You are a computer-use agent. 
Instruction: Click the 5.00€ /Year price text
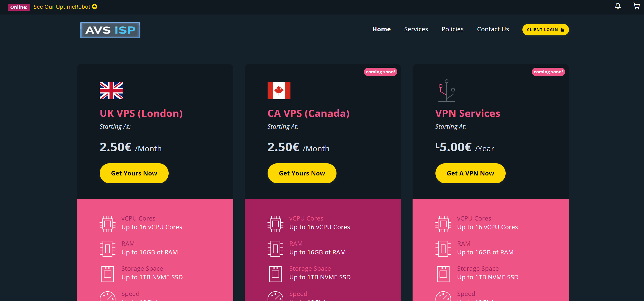[465, 147]
